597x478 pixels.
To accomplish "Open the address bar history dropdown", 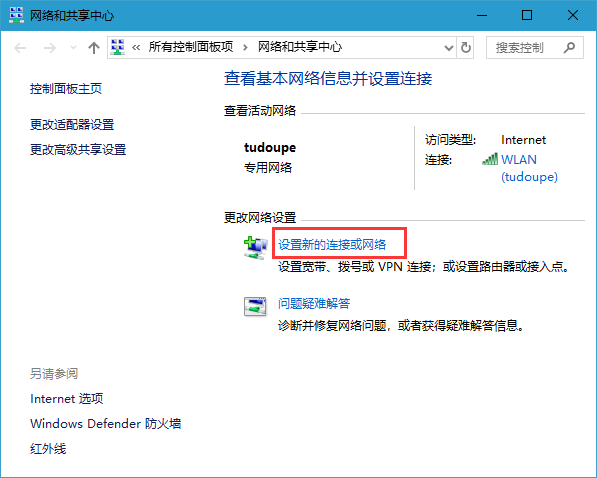I will coord(449,48).
